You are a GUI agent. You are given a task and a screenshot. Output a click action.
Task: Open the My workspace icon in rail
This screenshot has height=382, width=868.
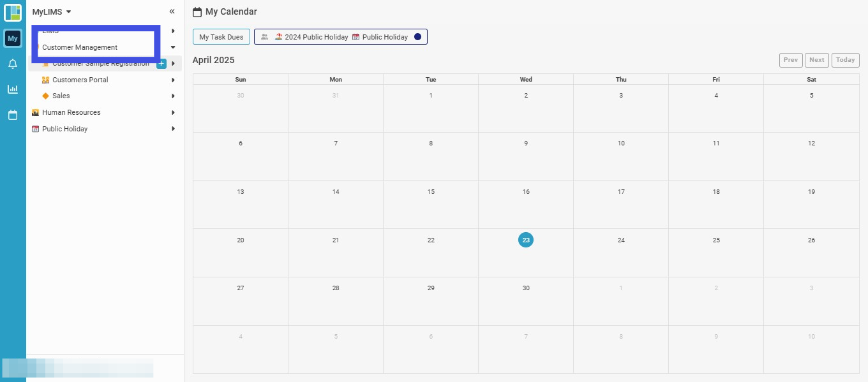click(13, 39)
